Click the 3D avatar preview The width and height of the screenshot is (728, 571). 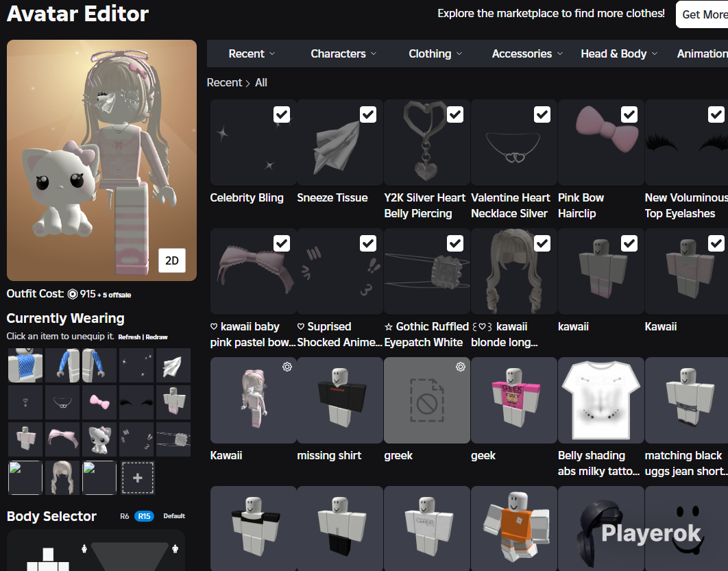click(101, 160)
